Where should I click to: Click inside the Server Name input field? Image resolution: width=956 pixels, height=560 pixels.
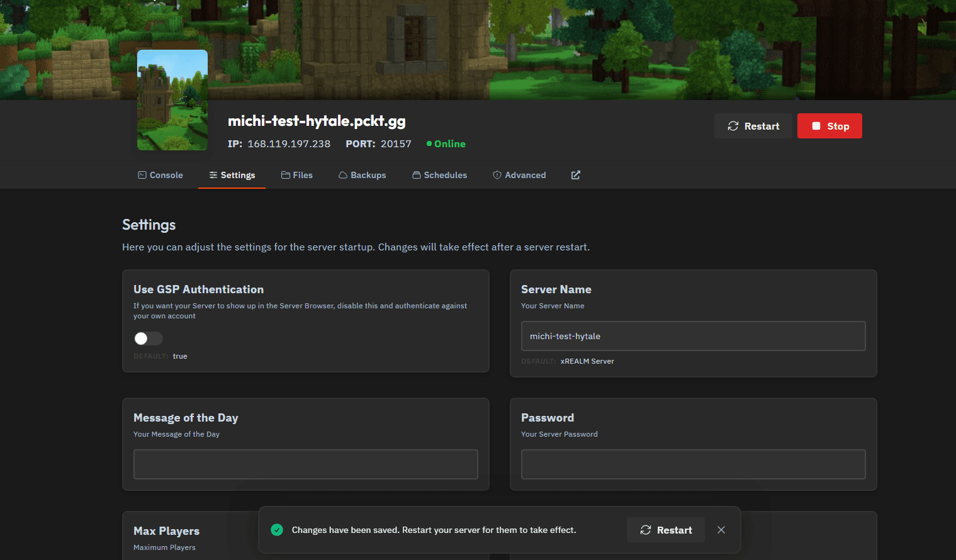pos(692,336)
